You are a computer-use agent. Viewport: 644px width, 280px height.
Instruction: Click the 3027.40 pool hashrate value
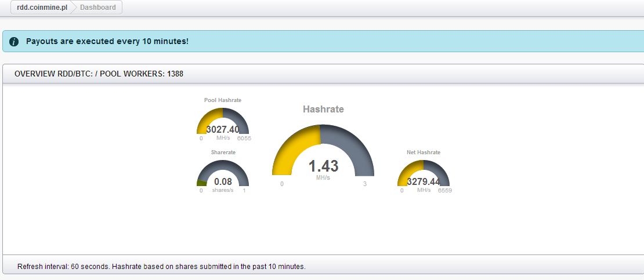[223, 130]
